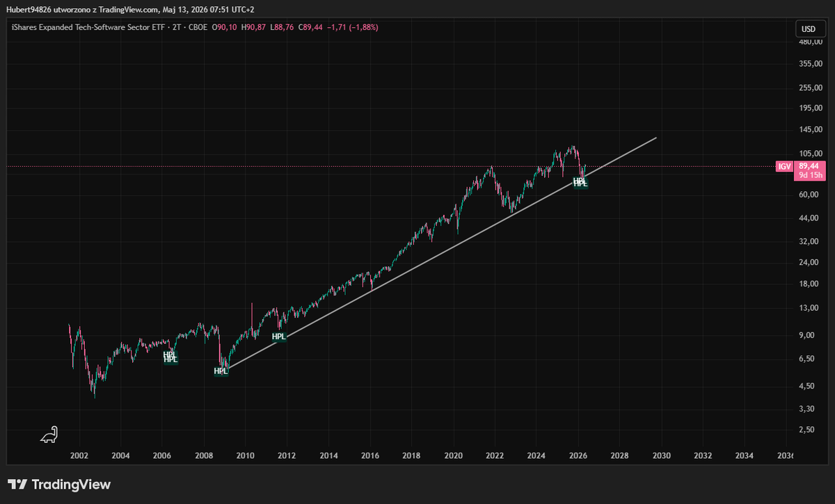Click the 13,00 price level
Image resolution: width=835 pixels, height=504 pixels.
click(809, 308)
